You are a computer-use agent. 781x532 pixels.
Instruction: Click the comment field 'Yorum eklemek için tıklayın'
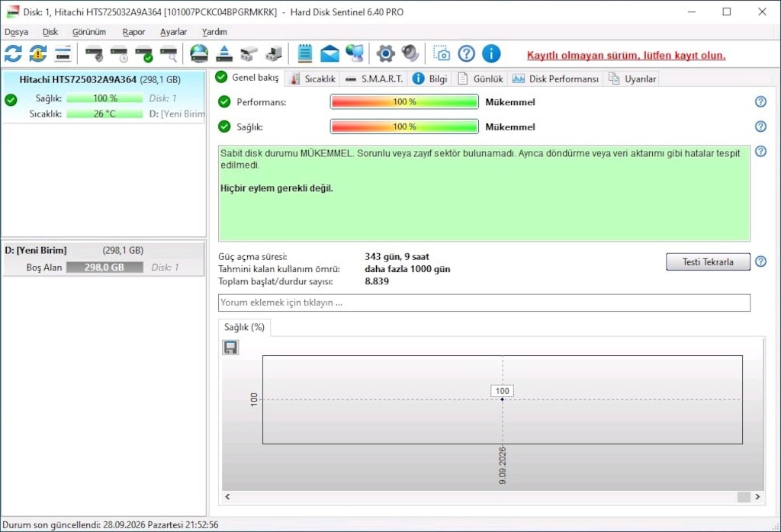(x=484, y=303)
